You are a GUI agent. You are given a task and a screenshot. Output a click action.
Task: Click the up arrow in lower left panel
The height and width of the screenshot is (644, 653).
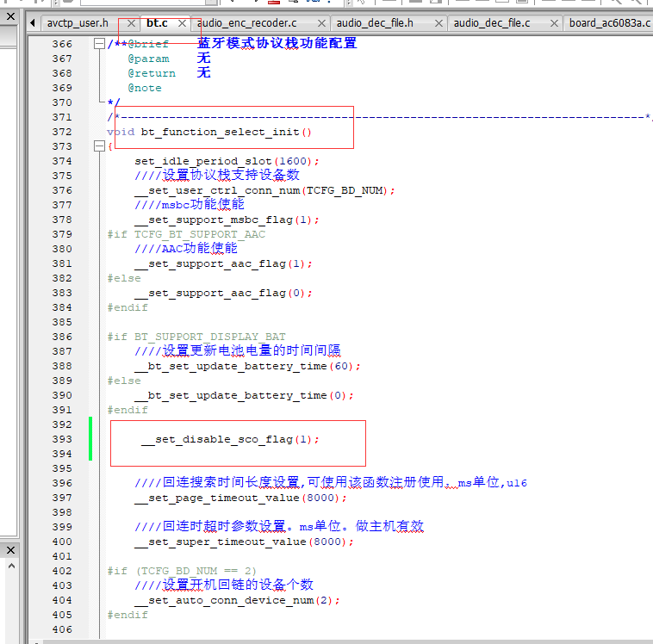point(11,566)
